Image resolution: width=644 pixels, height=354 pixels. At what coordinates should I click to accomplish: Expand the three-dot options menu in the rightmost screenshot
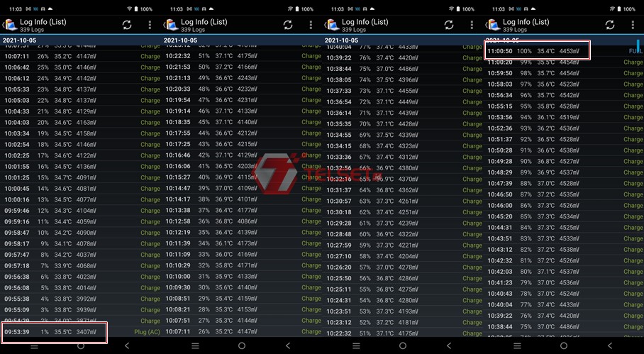pos(633,25)
